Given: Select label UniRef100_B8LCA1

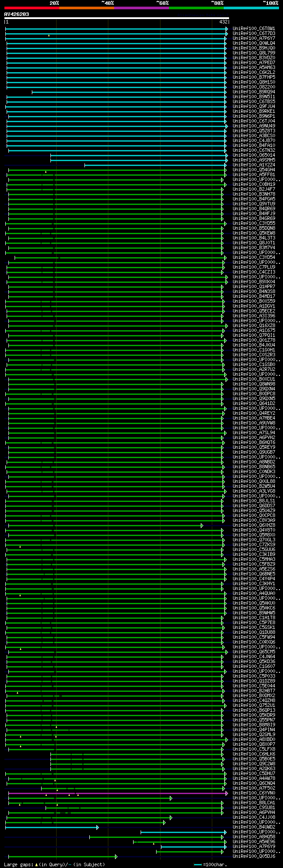Looking at the screenshot, I should pos(254,803).
